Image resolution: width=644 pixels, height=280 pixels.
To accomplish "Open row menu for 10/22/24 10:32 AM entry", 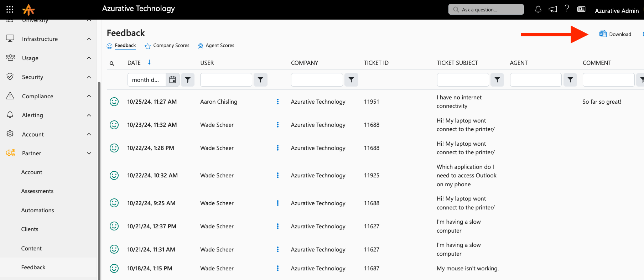I will point(278,175).
